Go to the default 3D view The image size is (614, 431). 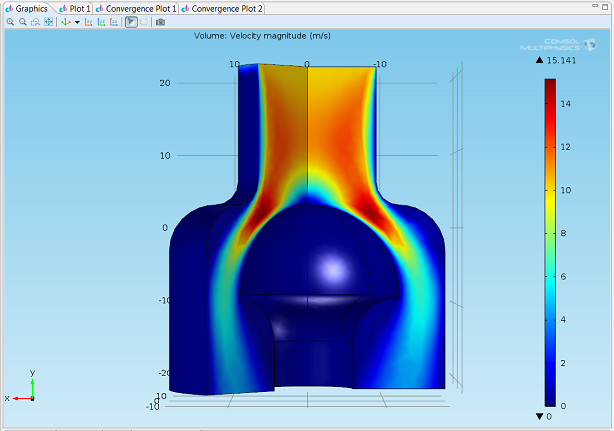pos(66,22)
